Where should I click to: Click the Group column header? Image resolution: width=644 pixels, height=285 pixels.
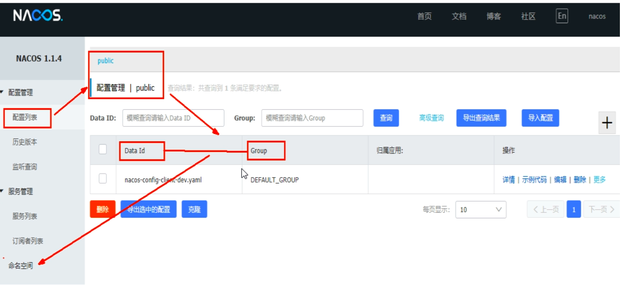tap(259, 151)
